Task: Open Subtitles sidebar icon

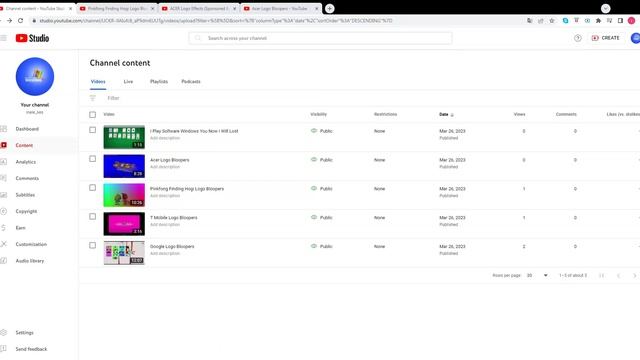Action: [4, 195]
